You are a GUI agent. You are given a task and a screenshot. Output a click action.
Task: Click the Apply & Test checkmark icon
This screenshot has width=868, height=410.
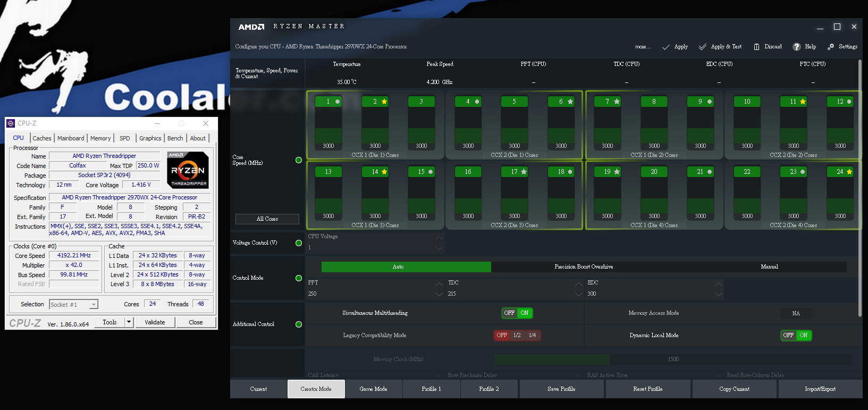point(703,47)
